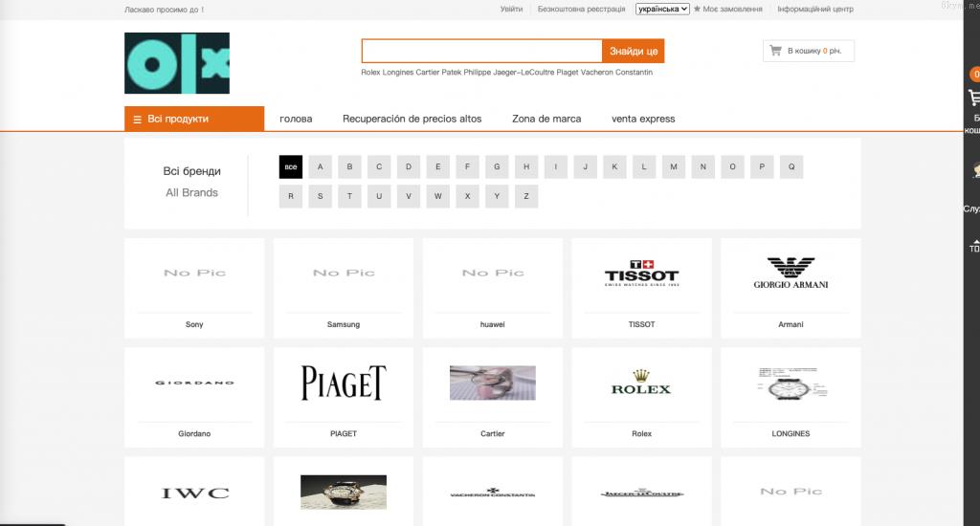
Task: Open the LONGINES watch thumbnail
Action: (791, 383)
